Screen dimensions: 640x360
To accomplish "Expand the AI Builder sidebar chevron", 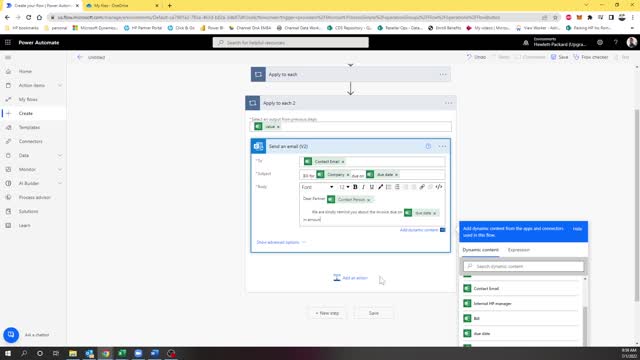I will (x=60, y=183).
